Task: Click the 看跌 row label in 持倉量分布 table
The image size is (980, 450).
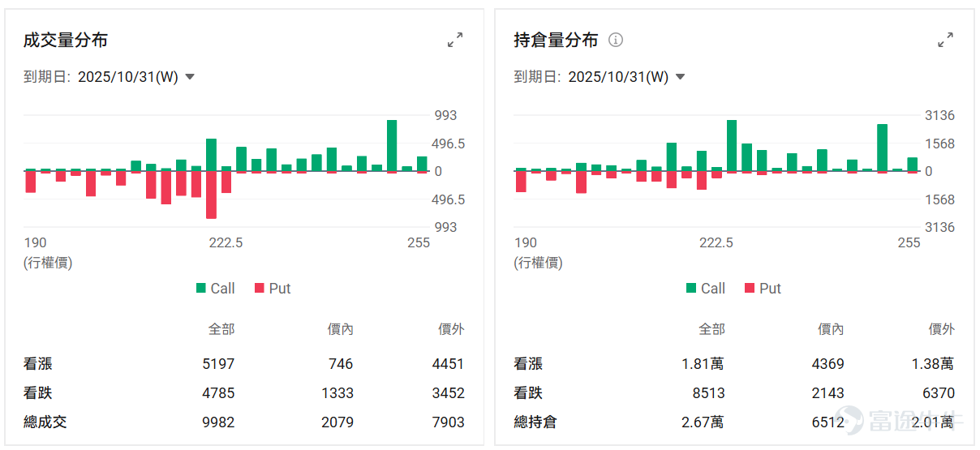Action: click(x=528, y=393)
